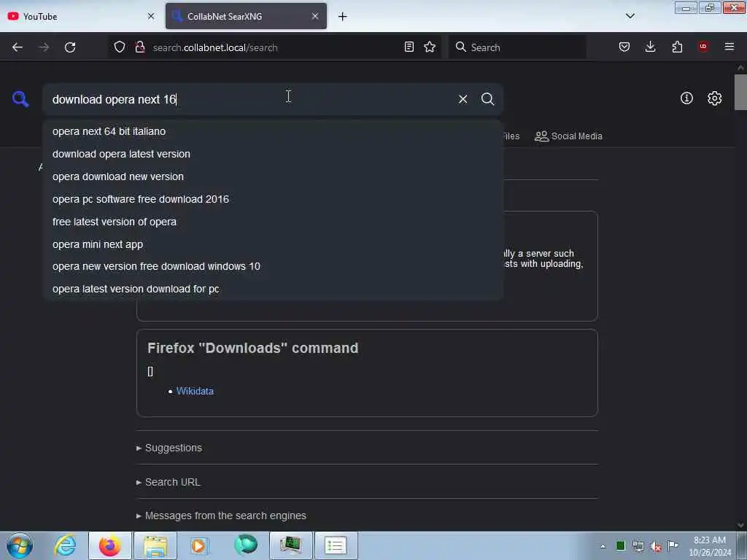The height and width of the screenshot is (560, 747).
Task: Open SearXNG preferences gear icon
Action: (714, 98)
